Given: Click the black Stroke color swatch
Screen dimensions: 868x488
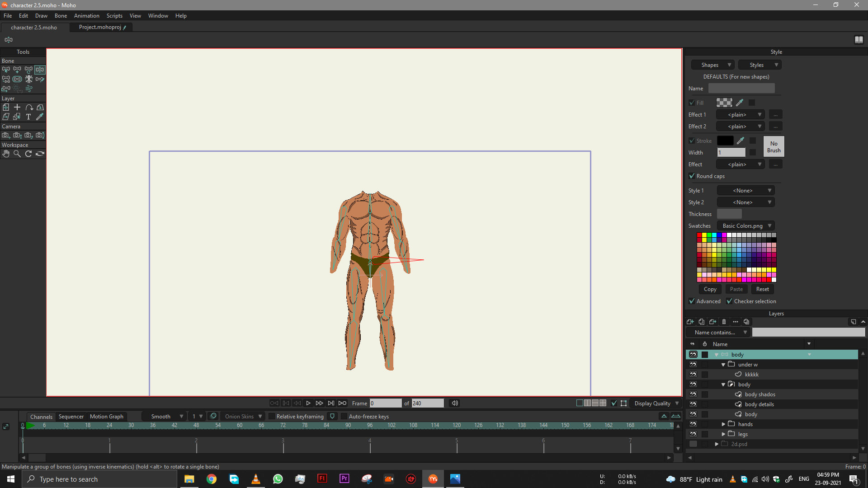Looking at the screenshot, I should [725, 141].
